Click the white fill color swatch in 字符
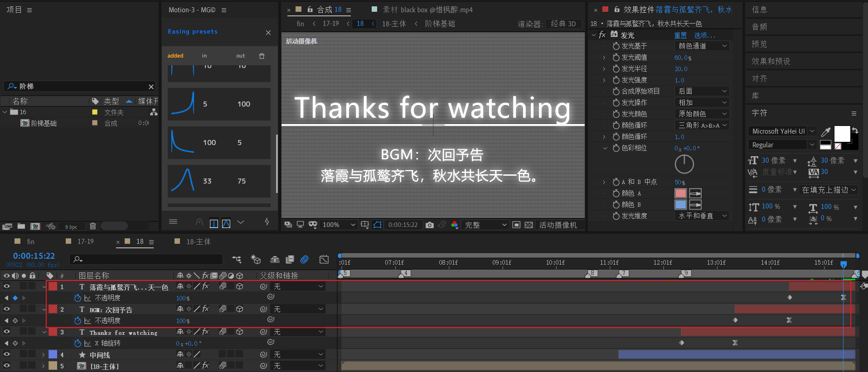This screenshot has width=868, height=372. click(x=842, y=134)
